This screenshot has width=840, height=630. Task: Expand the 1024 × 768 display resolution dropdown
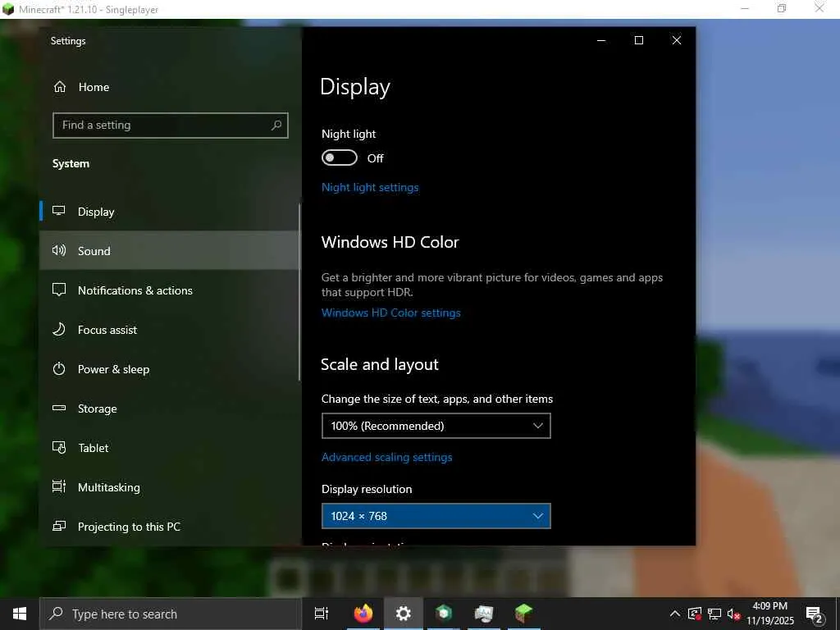pos(436,516)
